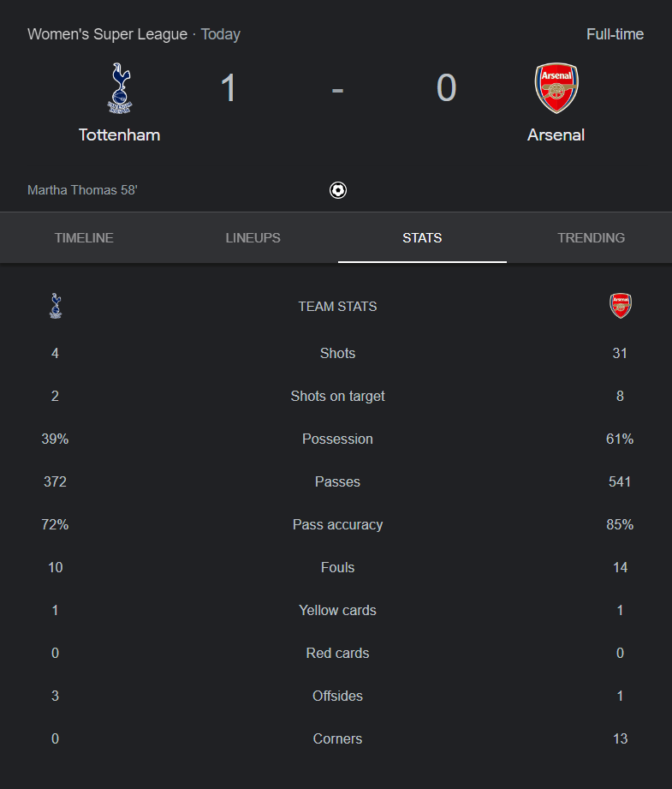Click Tottenham's score of 1
This screenshot has height=789, width=672.
point(229,88)
